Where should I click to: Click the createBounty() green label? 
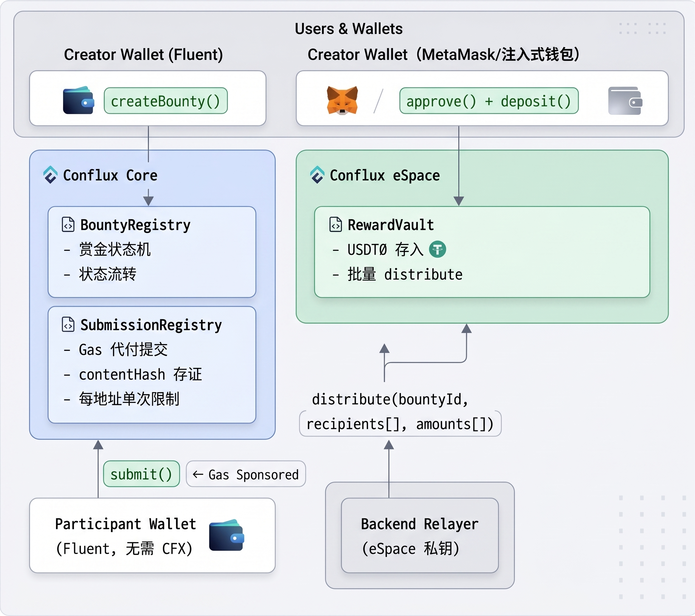point(166,101)
